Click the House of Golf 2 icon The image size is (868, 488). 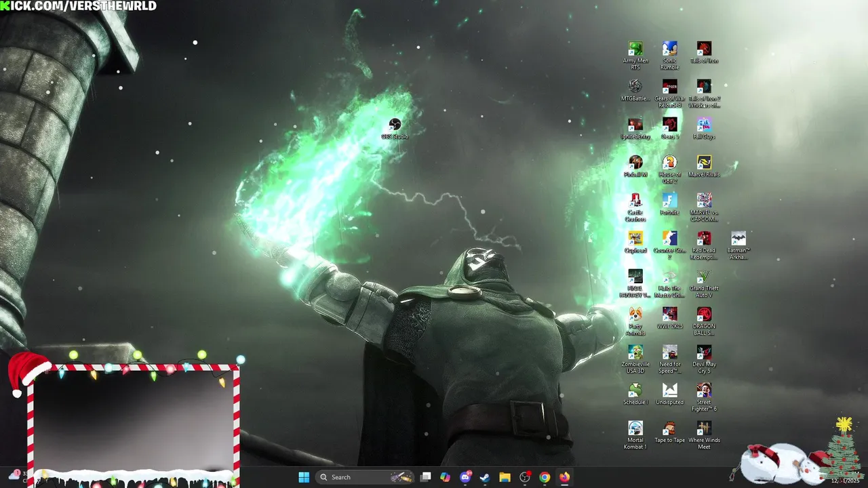tap(669, 169)
